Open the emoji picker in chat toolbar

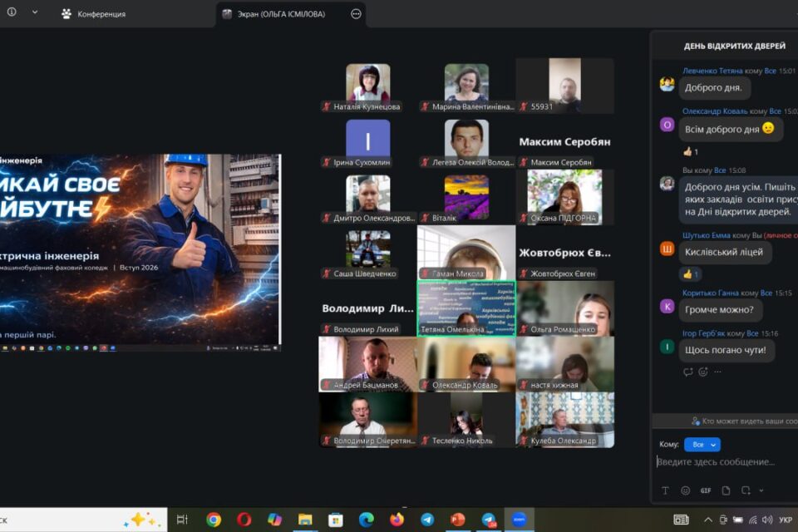[x=685, y=490]
